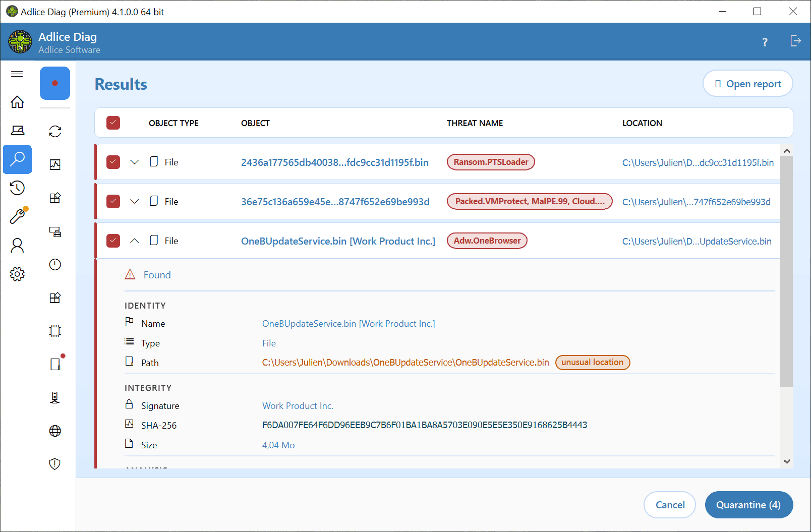811x532 pixels.
Task: Open the Settings gear in sidebar
Action: (17, 274)
